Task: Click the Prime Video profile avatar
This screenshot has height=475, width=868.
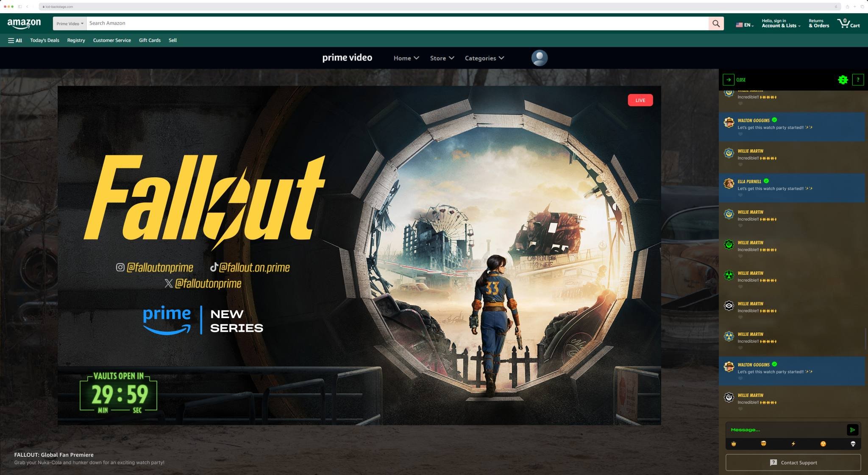Action: pyautogui.click(x=539, y=58)
